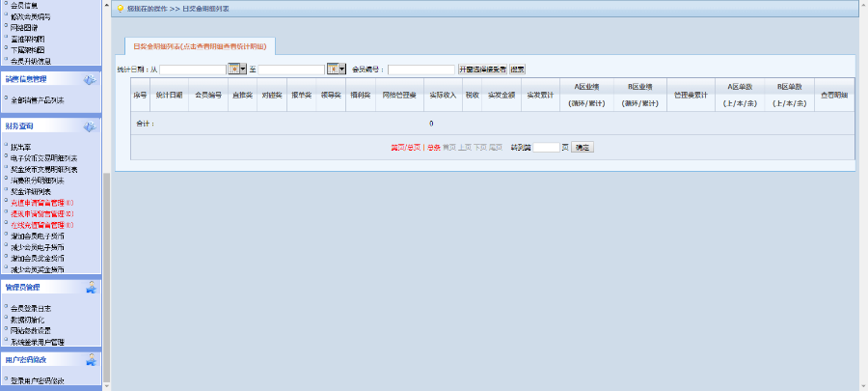
Task: Open red 在线充值留言管理 (0) link
Action: coord(42,225)
